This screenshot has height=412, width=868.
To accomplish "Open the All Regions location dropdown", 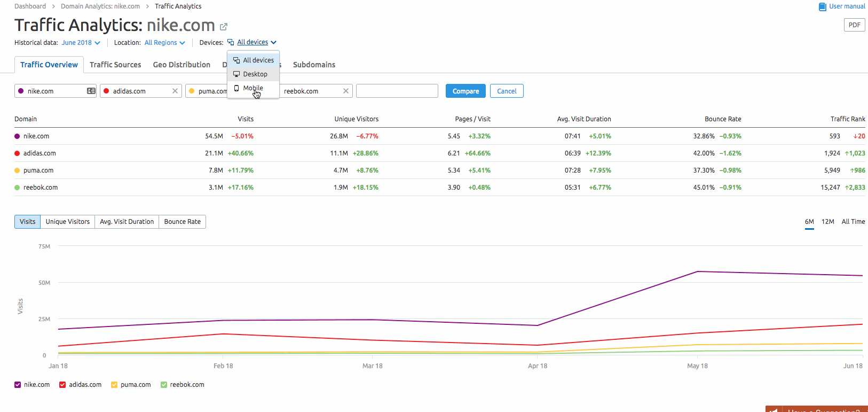I will [164, 43].
